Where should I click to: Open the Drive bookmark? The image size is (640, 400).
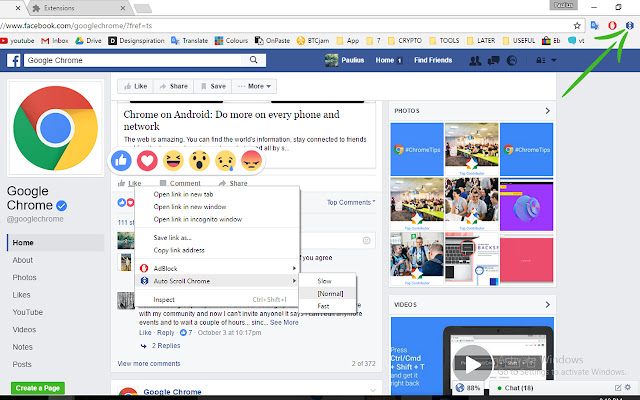pyautogui.click(x=88, y=40)
